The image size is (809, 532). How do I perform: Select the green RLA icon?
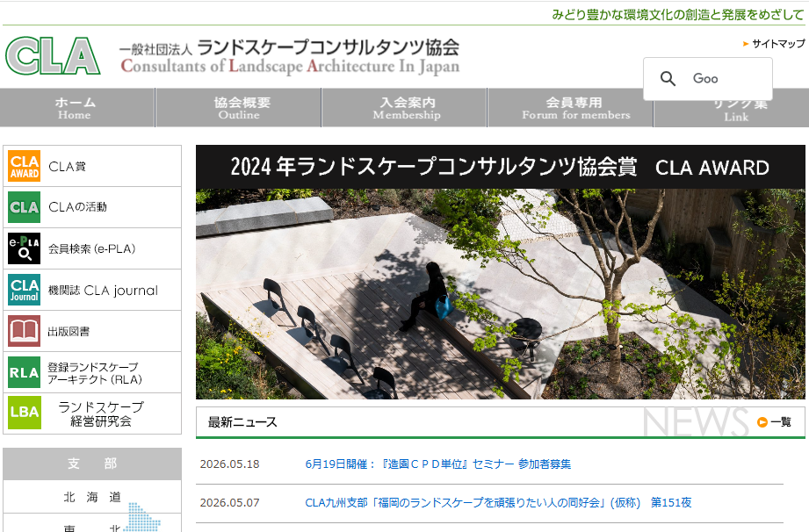tap(25, 372)
